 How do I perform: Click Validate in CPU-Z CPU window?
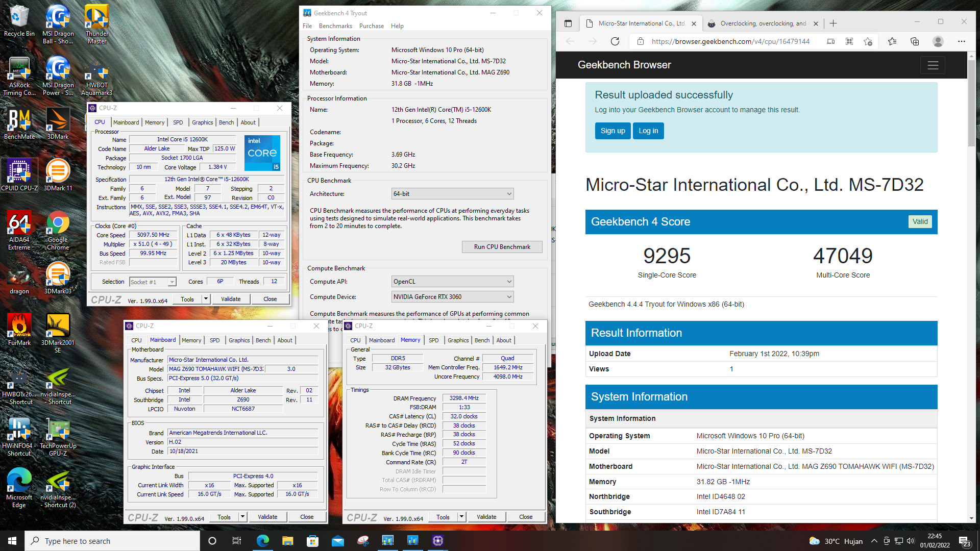click(231, 299)
